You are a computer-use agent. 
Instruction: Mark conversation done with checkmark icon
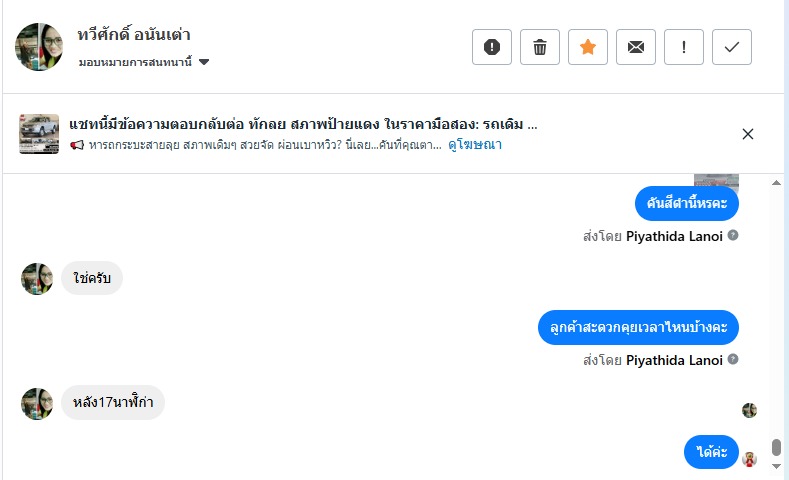coord(732,47)
